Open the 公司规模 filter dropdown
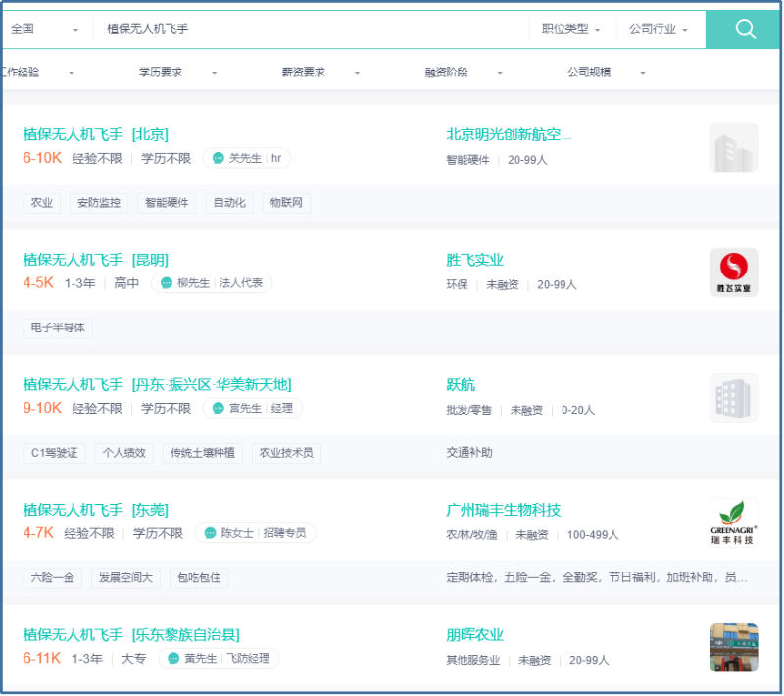 click(x=607, y=72)
